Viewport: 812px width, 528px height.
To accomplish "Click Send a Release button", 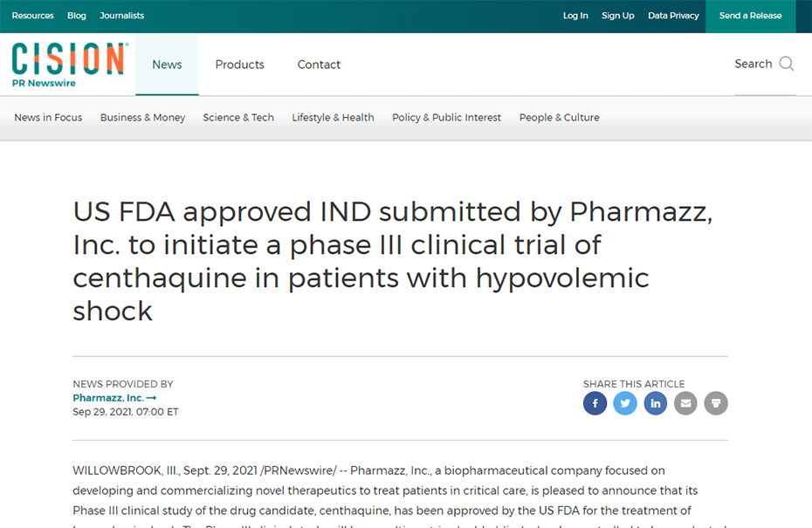I will tap(750, 16).
